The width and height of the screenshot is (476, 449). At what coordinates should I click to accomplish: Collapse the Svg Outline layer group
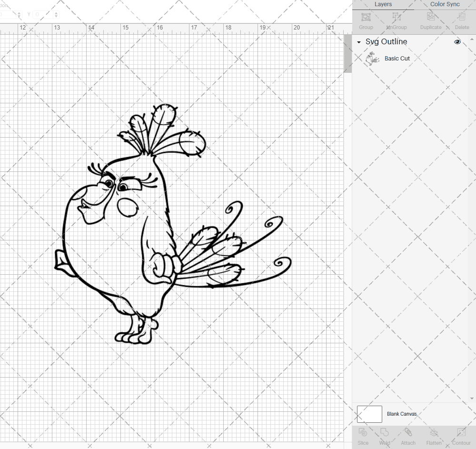pyautogui.click(x=359, y=42)
